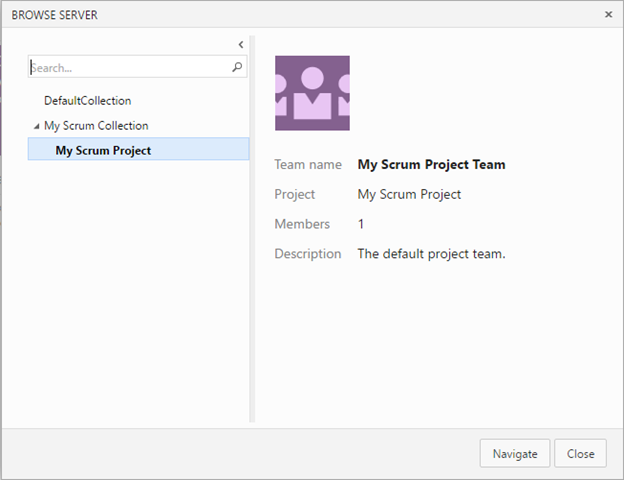The image size is (624, 480).
Task: Click the BROWSE SERVER dialog title
Action: (55, 15)
